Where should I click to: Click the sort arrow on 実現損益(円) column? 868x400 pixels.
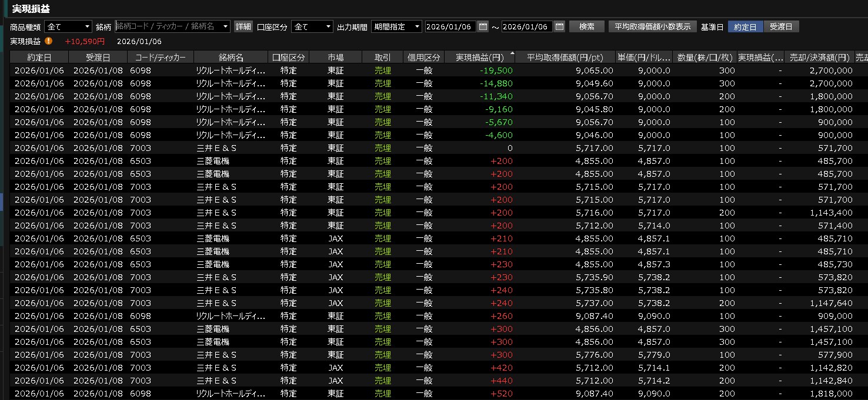coord(512,54)
